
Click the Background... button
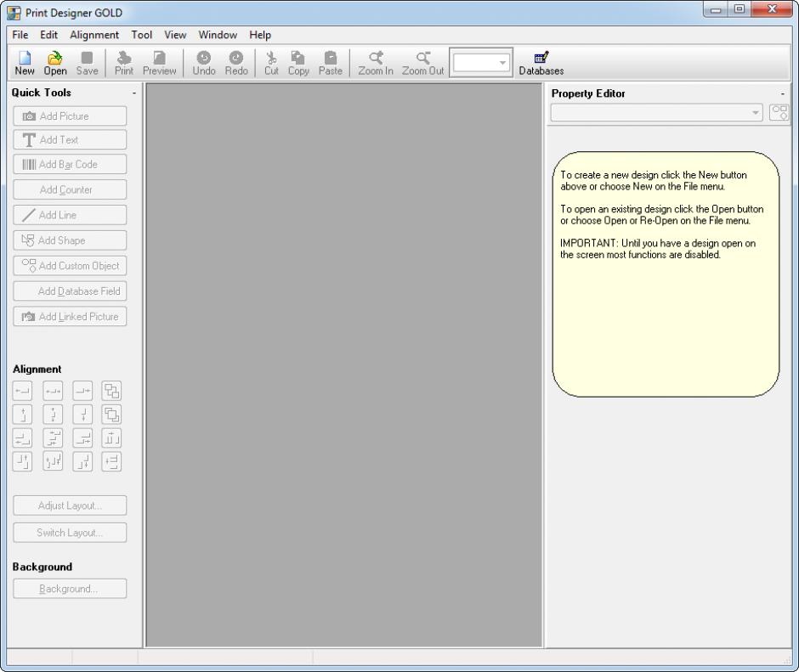pyautogui.click(x=70, y=589)
